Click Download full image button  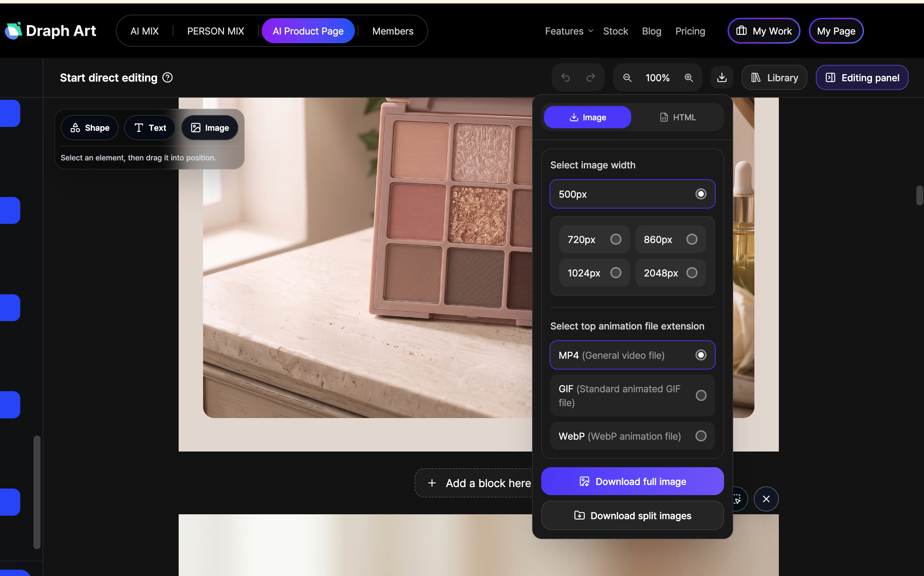pos(632,482)
